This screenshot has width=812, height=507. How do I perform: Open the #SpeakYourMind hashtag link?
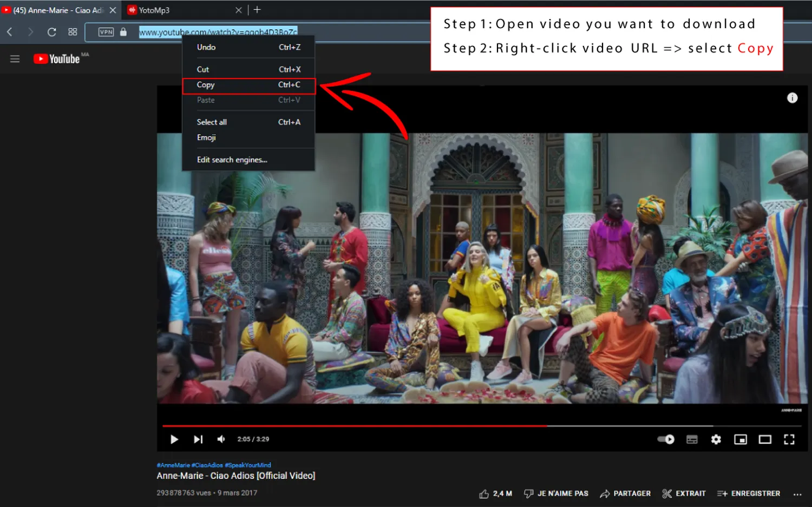tap(248, 465)
